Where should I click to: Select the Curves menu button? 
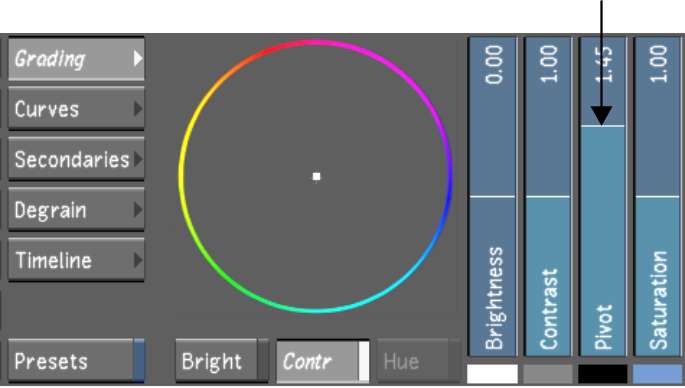pos(76,109)
